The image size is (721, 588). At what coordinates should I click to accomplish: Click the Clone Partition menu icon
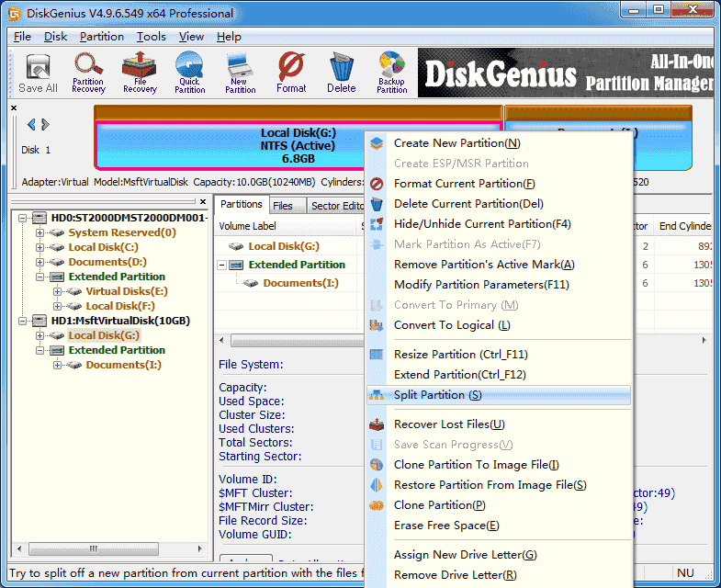click(377, 505)
